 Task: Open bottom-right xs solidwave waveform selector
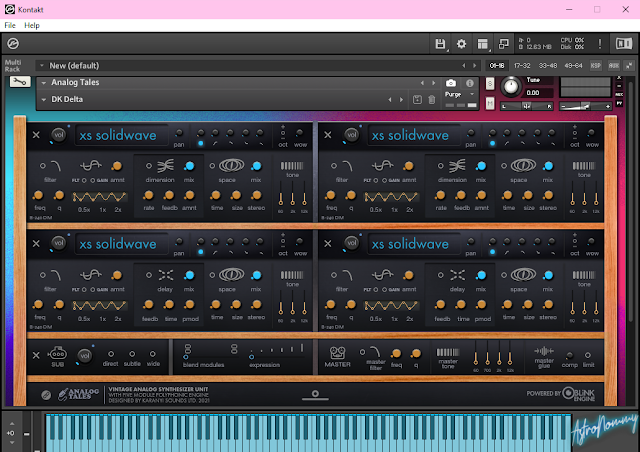pos(414,244)
